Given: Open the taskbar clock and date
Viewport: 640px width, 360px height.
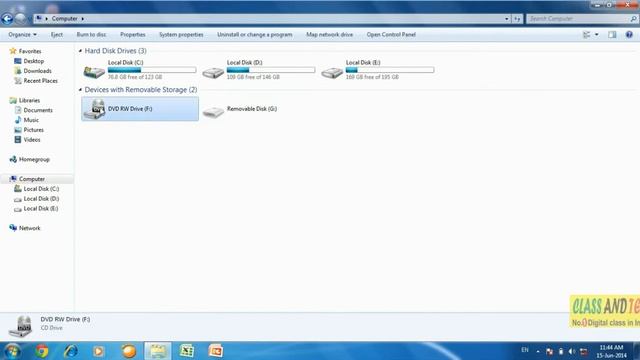Looking at the screenshot, I should 611,351.
